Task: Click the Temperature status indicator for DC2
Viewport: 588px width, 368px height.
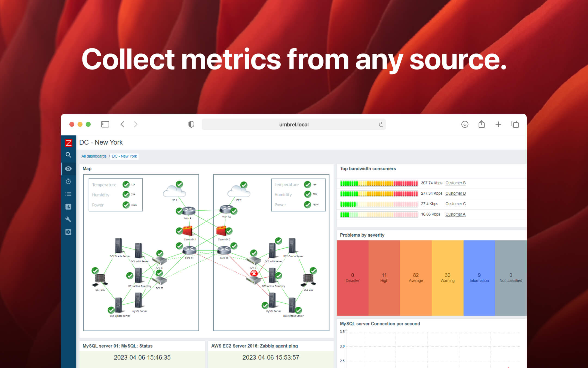Action: pos(307,185)
